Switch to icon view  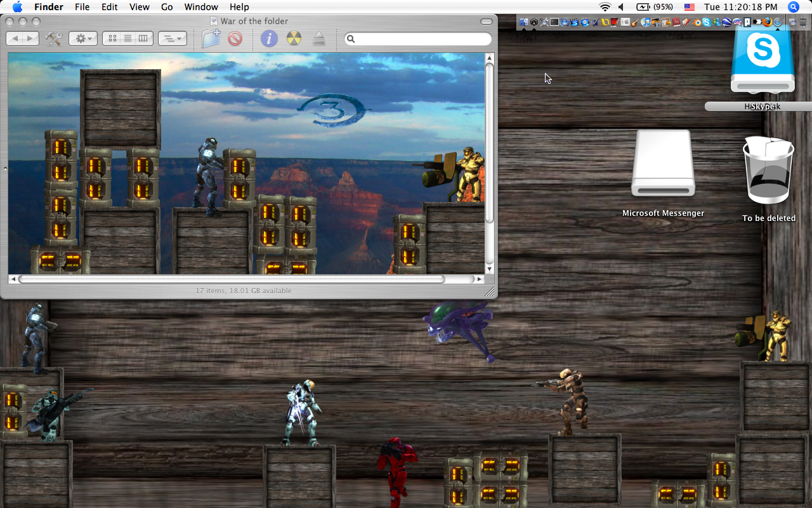coord(112,39)
